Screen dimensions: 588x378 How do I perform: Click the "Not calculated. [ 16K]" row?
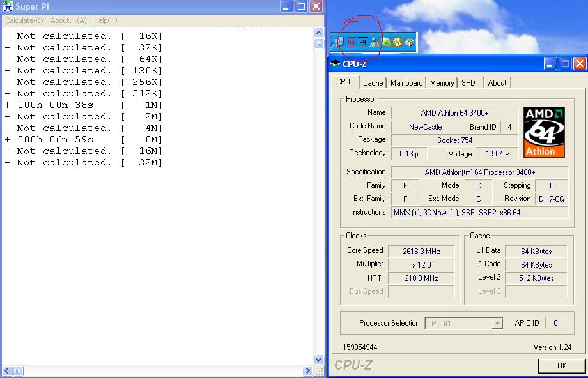(84, 36)
